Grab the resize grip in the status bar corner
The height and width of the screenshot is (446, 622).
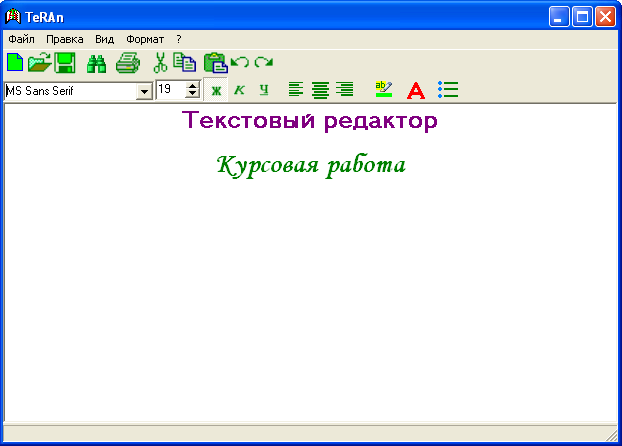(611, 435)
